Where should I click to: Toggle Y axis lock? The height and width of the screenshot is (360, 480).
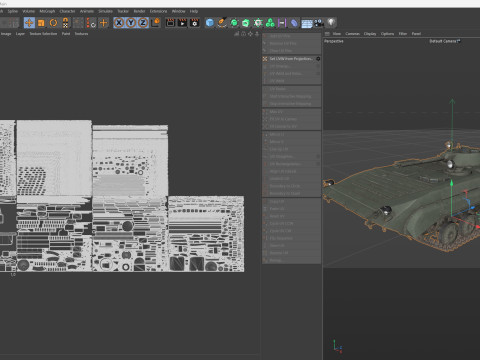tap(131, 23)
